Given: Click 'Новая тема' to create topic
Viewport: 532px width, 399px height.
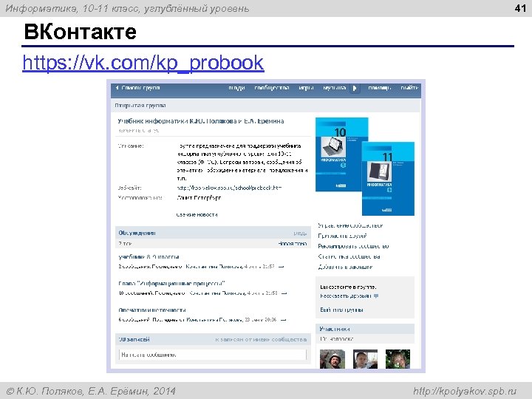Looking at the screenshot, I should coord(293,244).
